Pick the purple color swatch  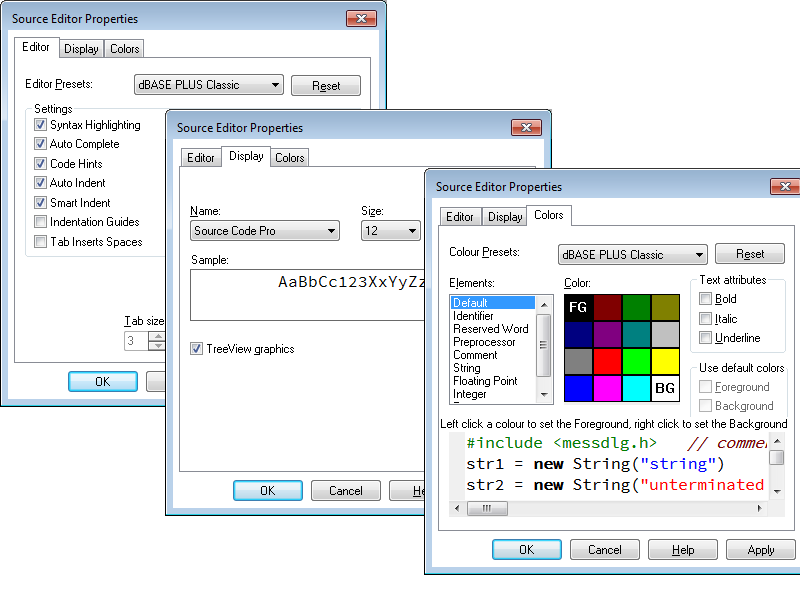coord(608,335)
